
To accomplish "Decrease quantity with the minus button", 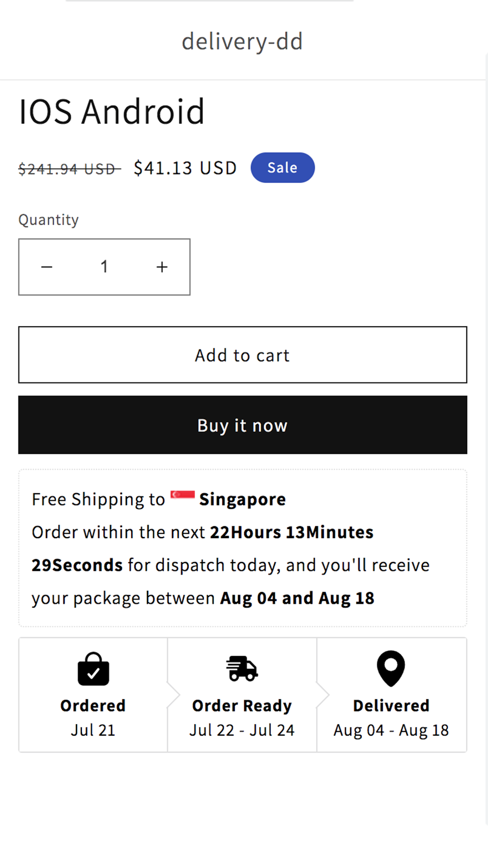I will pos(47,267).
